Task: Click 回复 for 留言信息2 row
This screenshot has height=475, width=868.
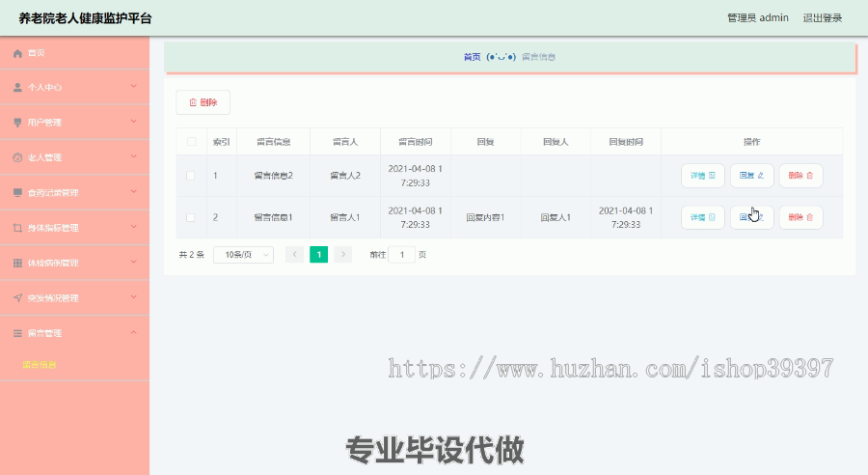Action: tap(751, 176)
